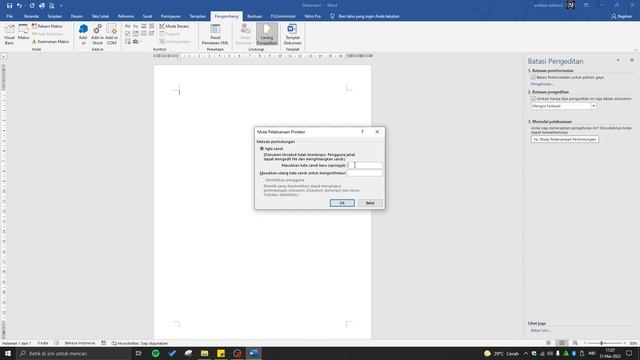Click the tell-me search lightbulb box
This screenshot has width=640, height=360.
pos(365,16)
